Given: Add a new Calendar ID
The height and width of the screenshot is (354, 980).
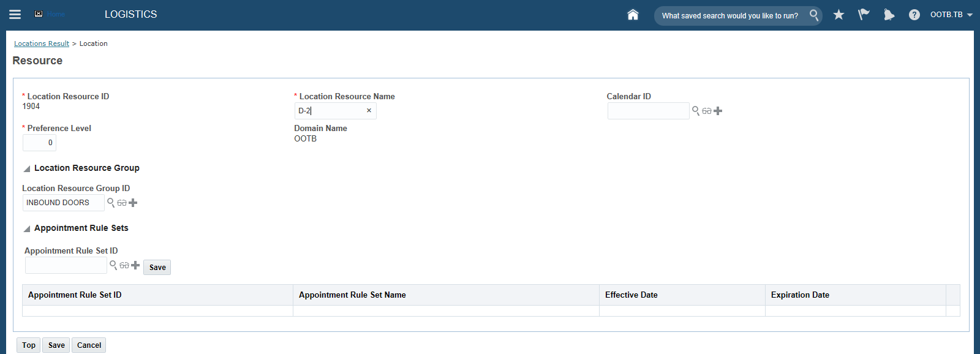Looking at the screenshot, I should (x=718, y=111).
